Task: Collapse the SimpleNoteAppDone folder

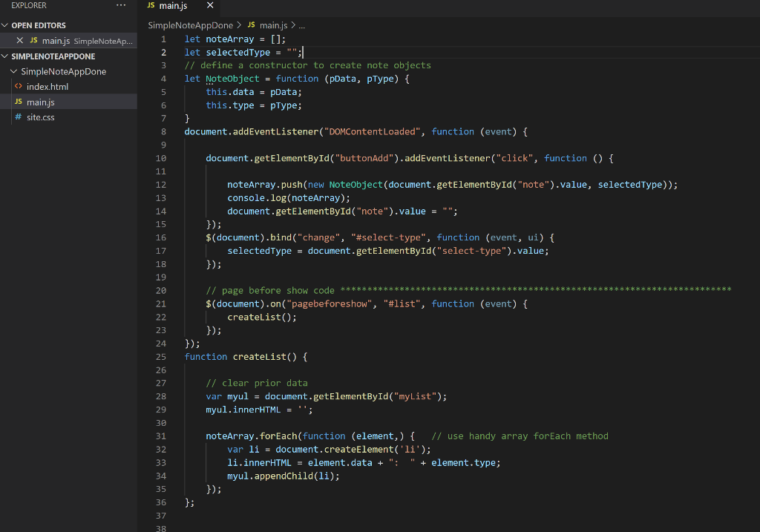Action: 14,72
